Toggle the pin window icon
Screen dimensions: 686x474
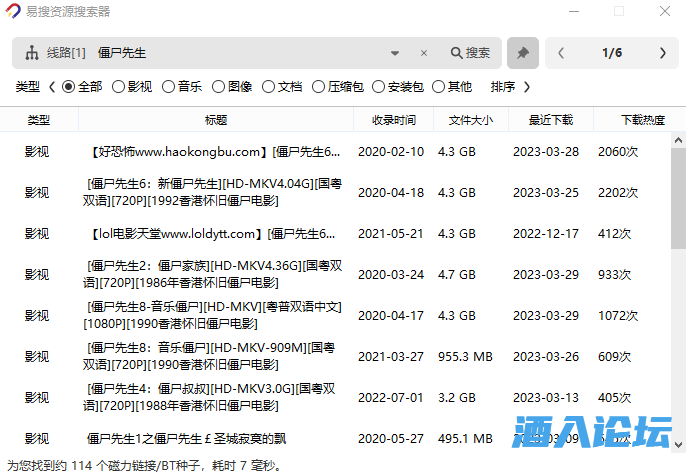pyautogui.click(x=522, y=53)
